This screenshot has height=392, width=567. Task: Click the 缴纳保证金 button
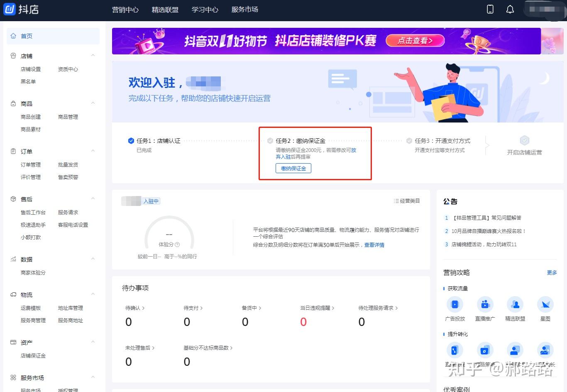click(293, 168)
